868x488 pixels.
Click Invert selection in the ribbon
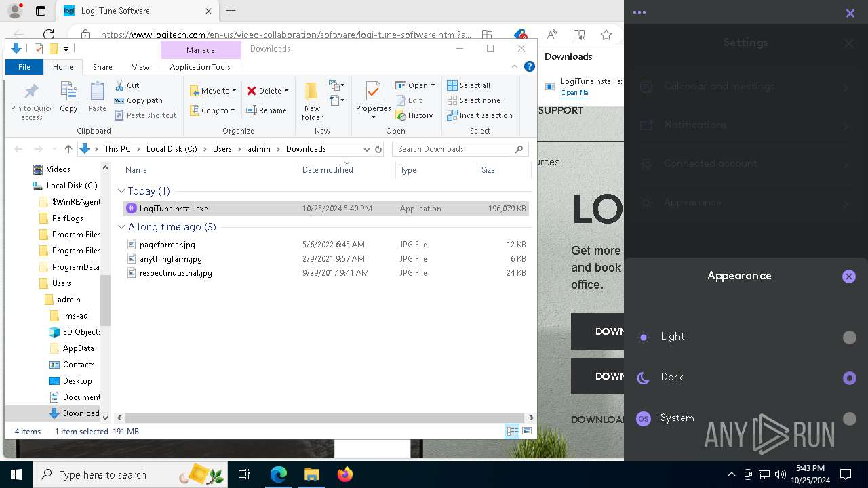479,115
